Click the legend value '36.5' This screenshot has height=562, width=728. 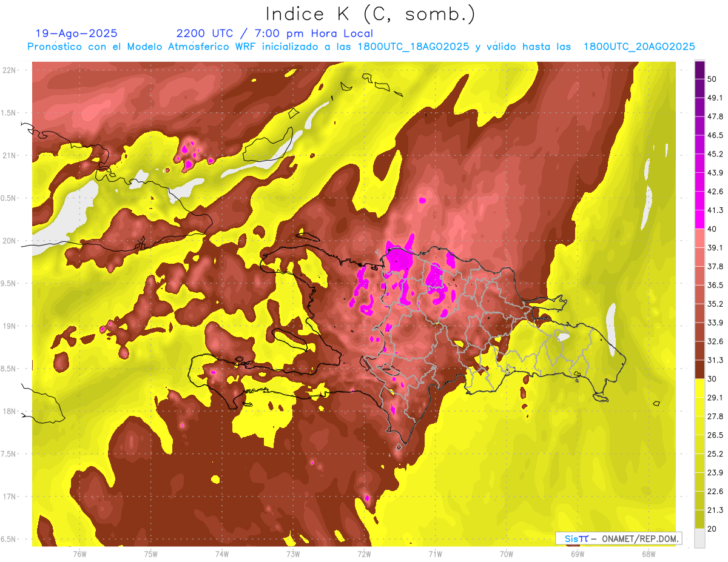click(715, 285)
